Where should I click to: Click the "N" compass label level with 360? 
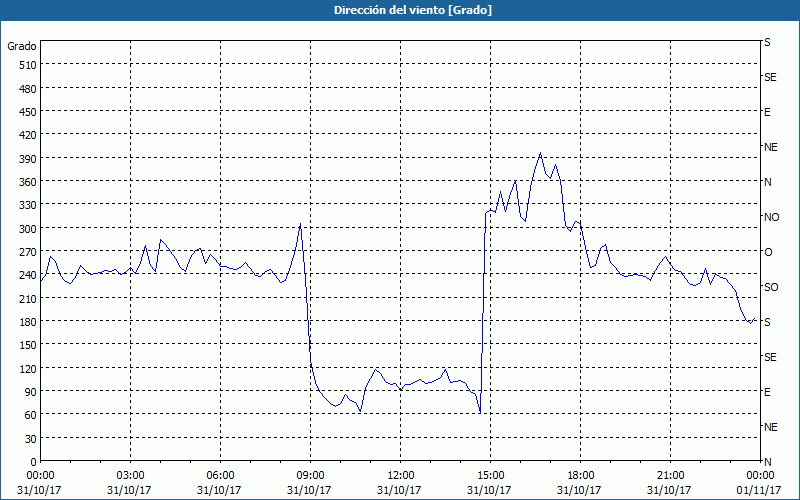[x=767, y=182]
